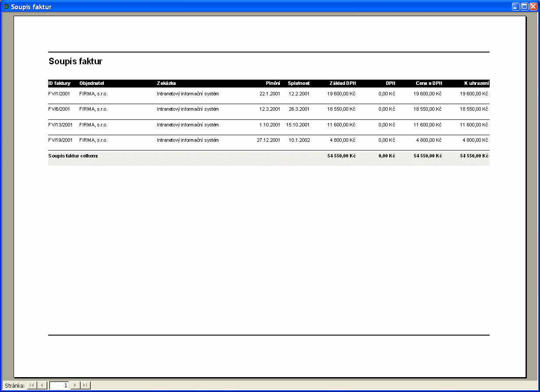
Task: Click the 'K uhrazení' column header
Action: click(476, 83)
